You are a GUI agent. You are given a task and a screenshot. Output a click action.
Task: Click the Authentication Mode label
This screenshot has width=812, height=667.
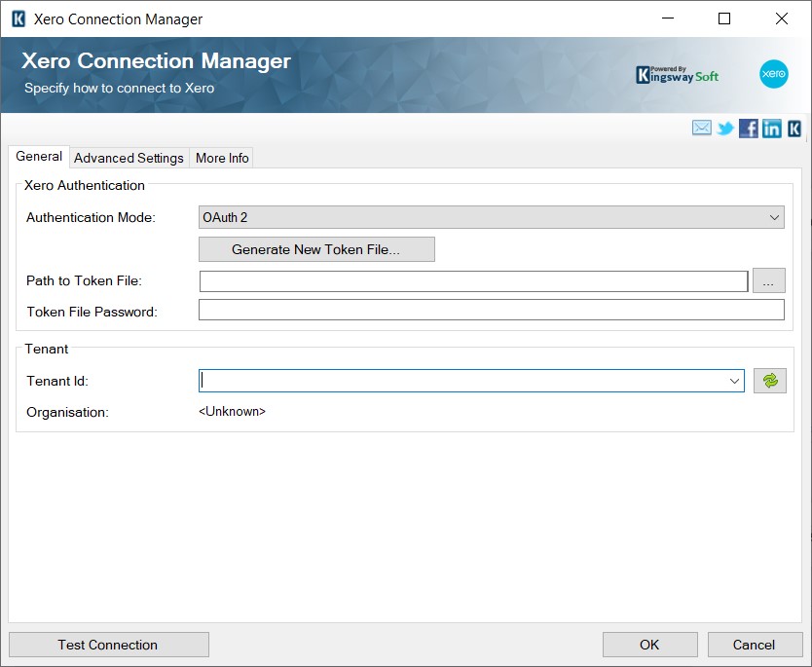(92, 217)
